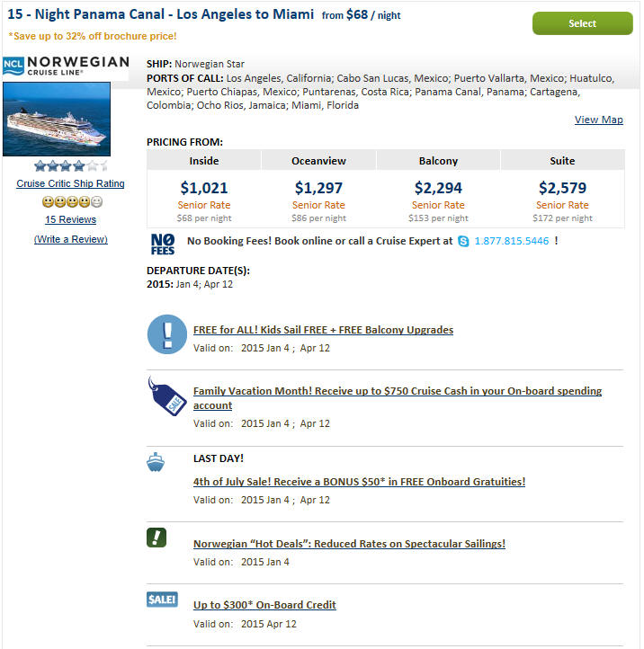Click the blue exclamation circle promotion icon
The width and height of the screenshot is (644, 649).
167,334
